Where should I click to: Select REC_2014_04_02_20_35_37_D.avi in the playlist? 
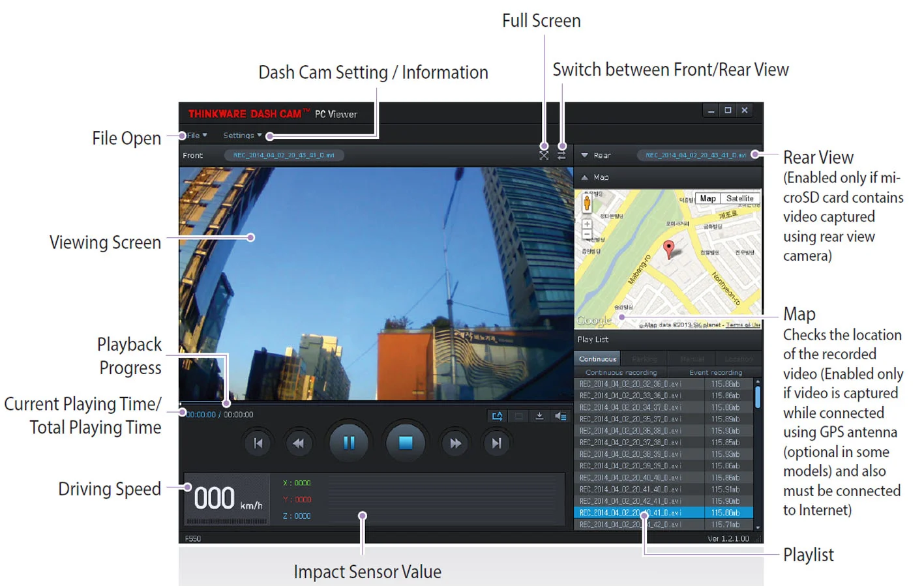[664, 419]
